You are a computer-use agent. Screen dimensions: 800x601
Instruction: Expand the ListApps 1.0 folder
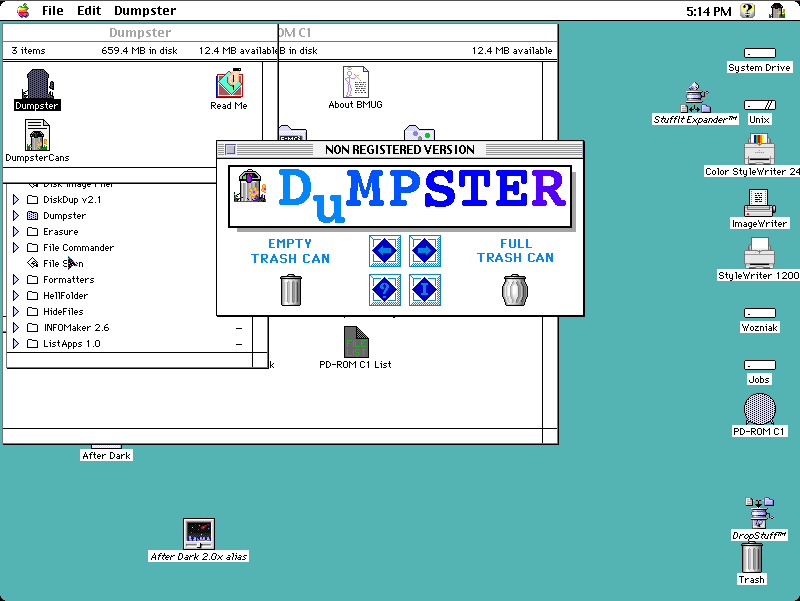point(16,343)
